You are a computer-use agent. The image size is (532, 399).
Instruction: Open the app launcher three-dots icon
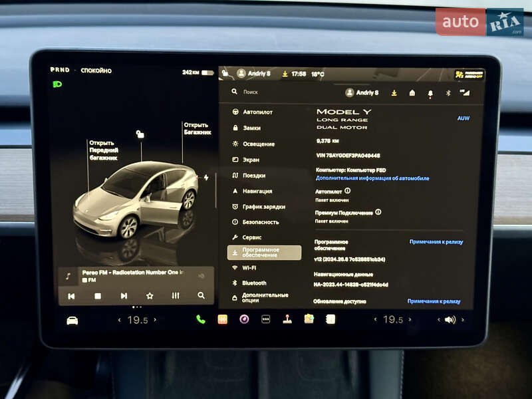[265, 319]
